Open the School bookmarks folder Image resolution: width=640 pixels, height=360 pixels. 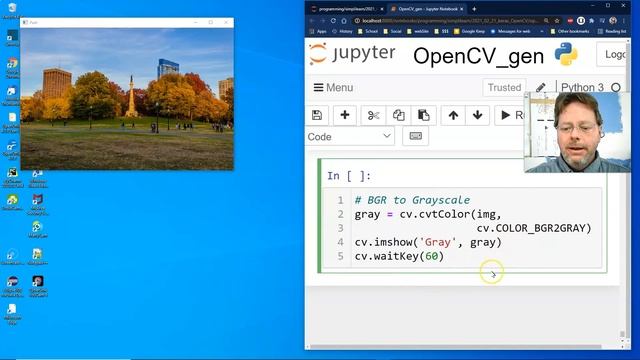click(x=368, y=31)
